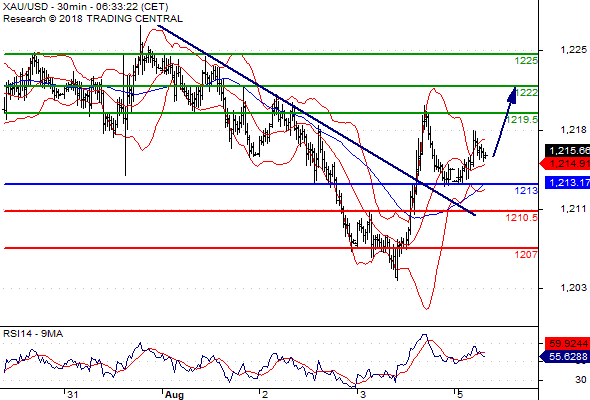Click the 5 date marker on time axis
590x400 pixels.
[x=460, y=394]
